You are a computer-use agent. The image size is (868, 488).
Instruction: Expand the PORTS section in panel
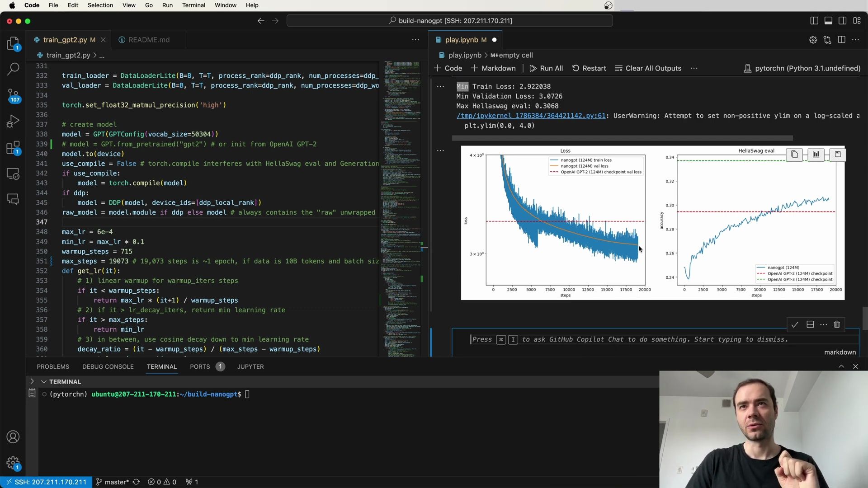200,366
